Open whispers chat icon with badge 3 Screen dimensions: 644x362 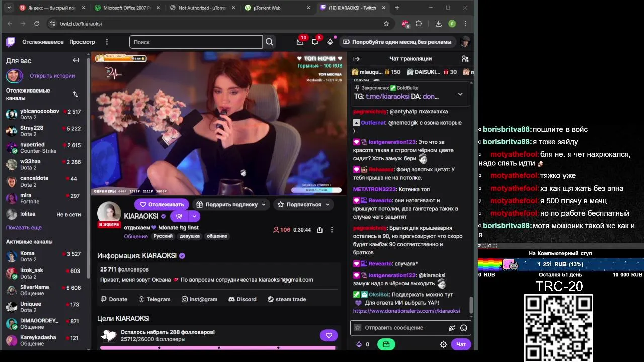coord(315,42)
